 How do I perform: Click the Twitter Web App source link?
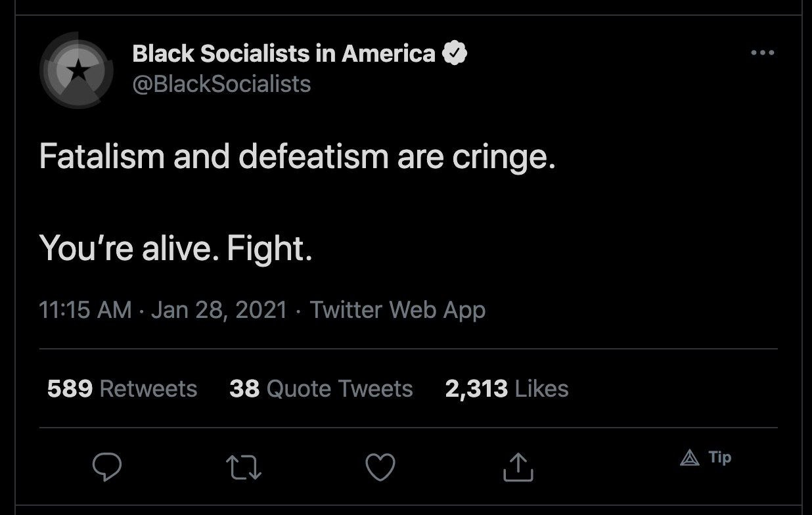(x=397, y=310)
